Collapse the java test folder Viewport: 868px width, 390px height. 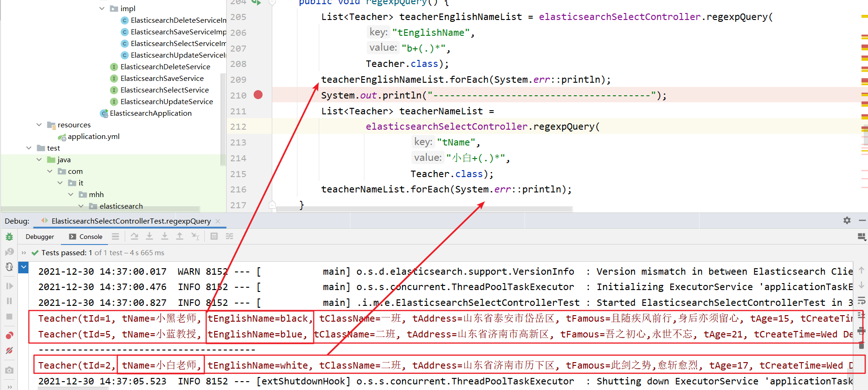point(39,159)
